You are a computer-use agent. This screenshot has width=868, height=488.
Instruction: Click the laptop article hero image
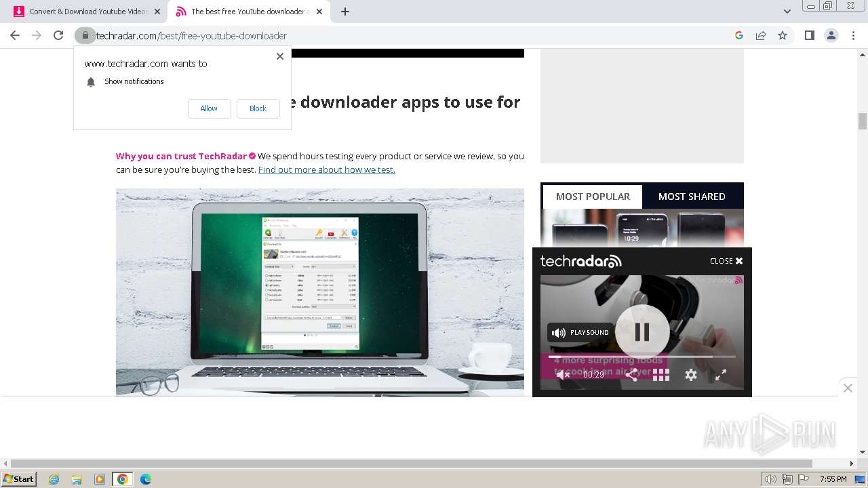coord(320,292)
